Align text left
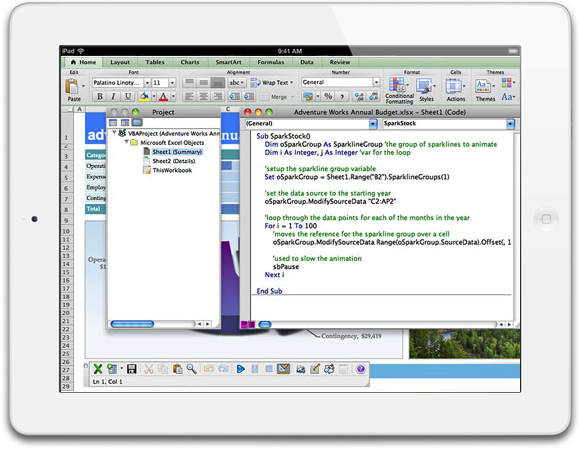580x450 pixels. [x=189, y=97]
